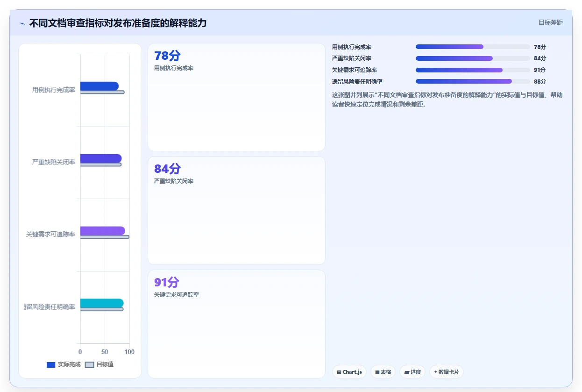Image resolution: width=582 pixels, height=392 pixels.
Task: Open the 78分 用例执行完成率 card
Action: (236, 97)
